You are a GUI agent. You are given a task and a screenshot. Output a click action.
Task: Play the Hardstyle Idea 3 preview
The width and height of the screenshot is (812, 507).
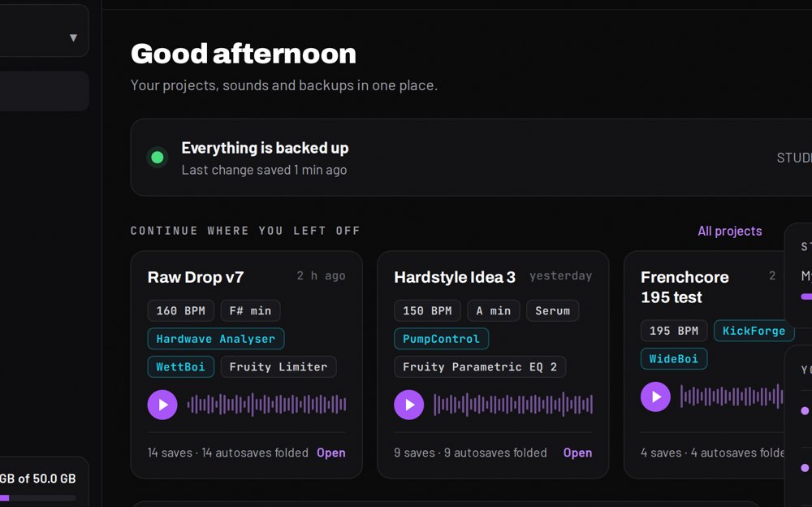(408, 405)
